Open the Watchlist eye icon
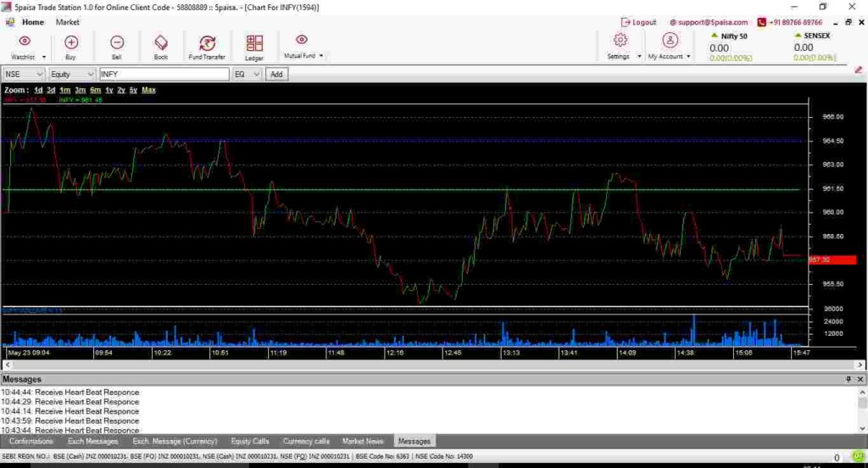The height and width of the screenshot is (468, 868). pos(24,42)
